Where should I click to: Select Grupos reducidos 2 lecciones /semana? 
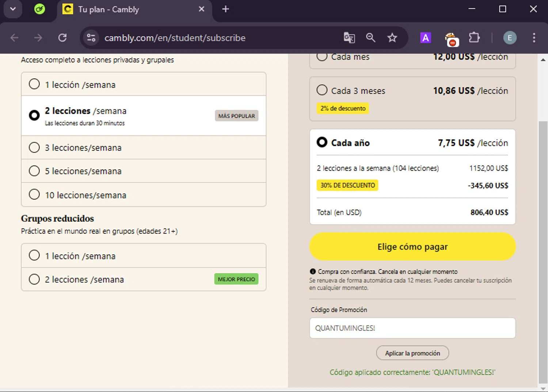coord(144,279)
